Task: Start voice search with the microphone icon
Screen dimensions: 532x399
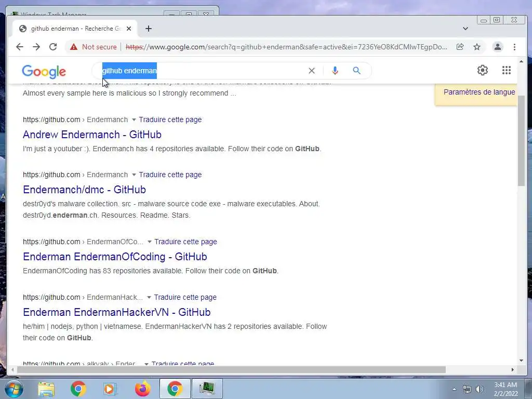Action: click(335, 71)
